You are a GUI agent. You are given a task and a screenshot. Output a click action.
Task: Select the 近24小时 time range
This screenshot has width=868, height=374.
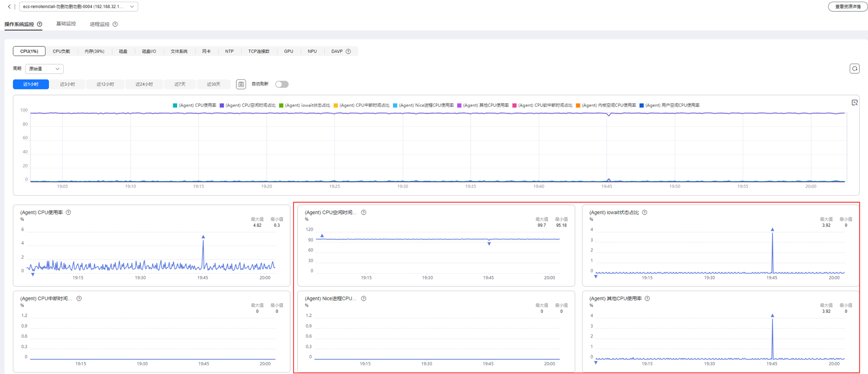(144, 84)
